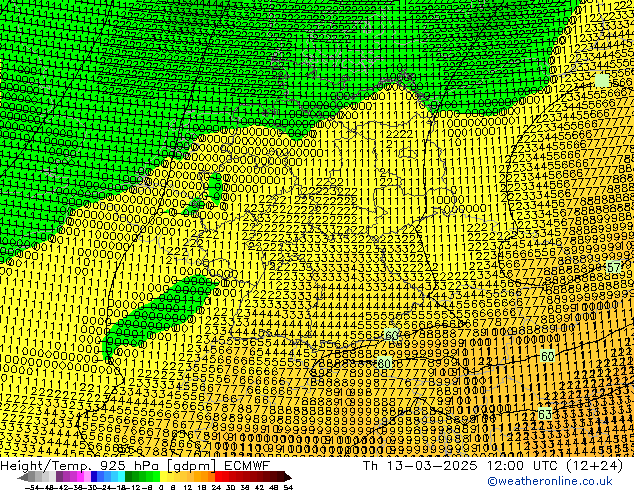Click the pale green square marker on the map
The width and height of the screenshot is (634, 490).
[602, 80]
